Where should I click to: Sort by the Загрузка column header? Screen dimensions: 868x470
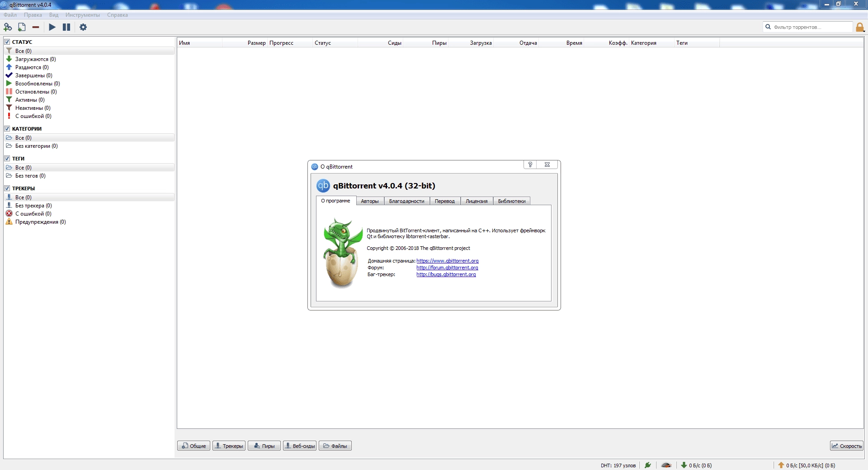[x=471, y=43]
